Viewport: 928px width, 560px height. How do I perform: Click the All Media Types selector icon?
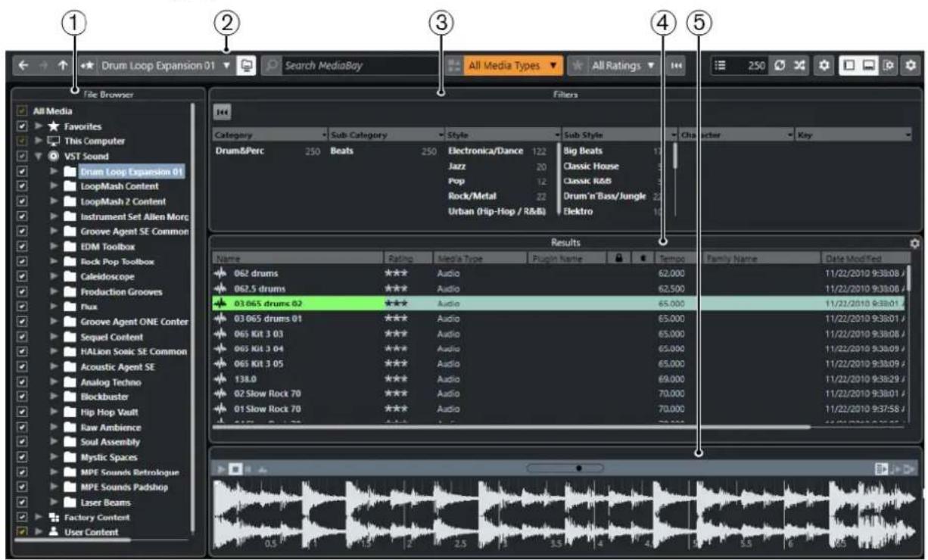click(x=454, y=66)
